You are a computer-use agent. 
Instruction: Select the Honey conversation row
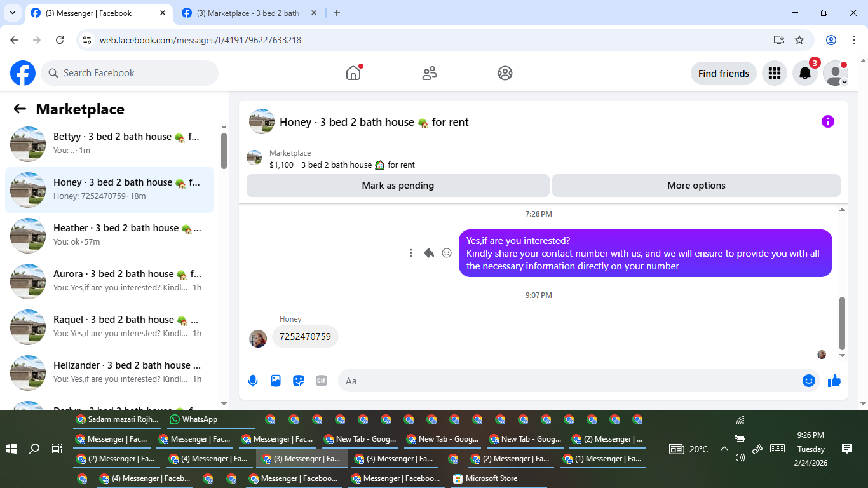tap(109, 190)
